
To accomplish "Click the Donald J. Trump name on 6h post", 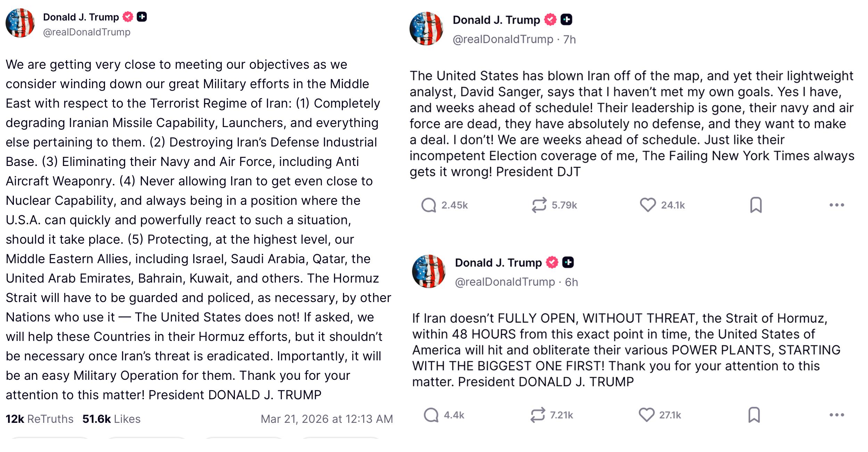I will (x=498, y=263).
